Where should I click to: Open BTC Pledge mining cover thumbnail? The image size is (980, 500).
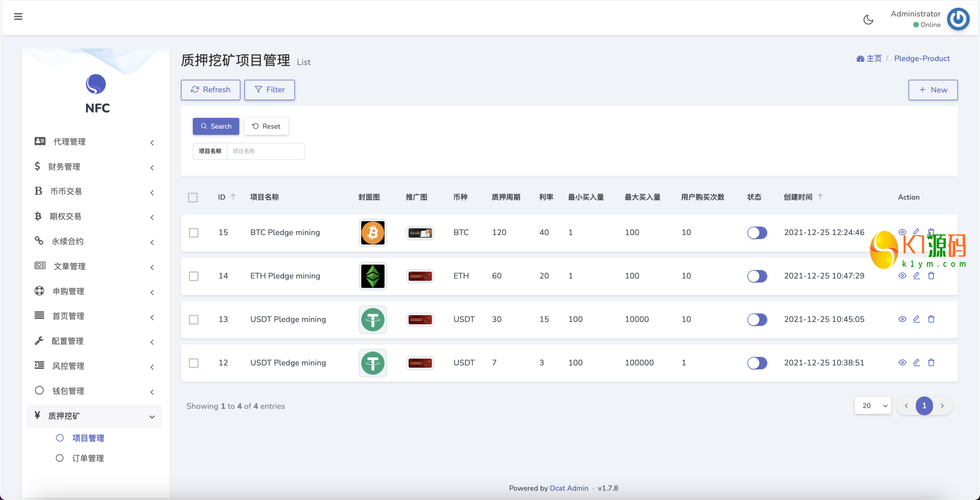coord(372,233)
